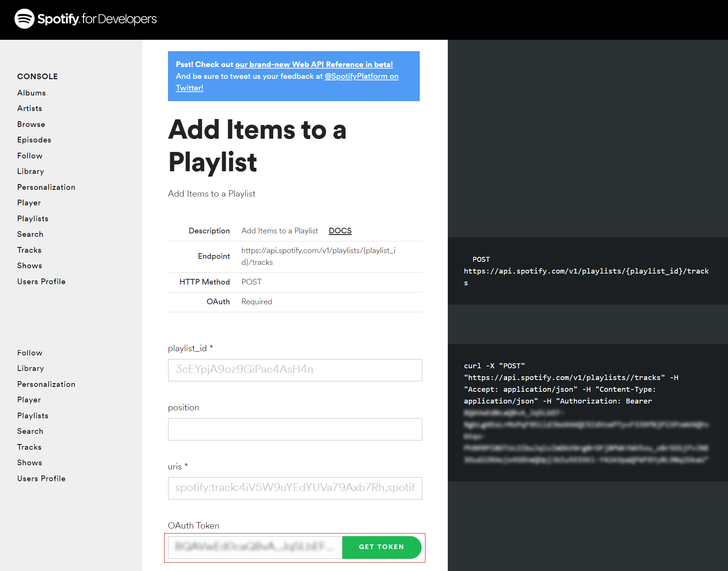Open Tracks in the lower sidebar list
This screenshot has height=571, width=728.
click(29, 447)
